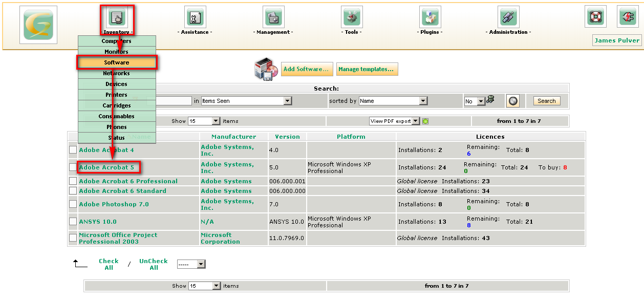Click the Search button
This screenshot has height=302, width=644.
click(547, 101)
